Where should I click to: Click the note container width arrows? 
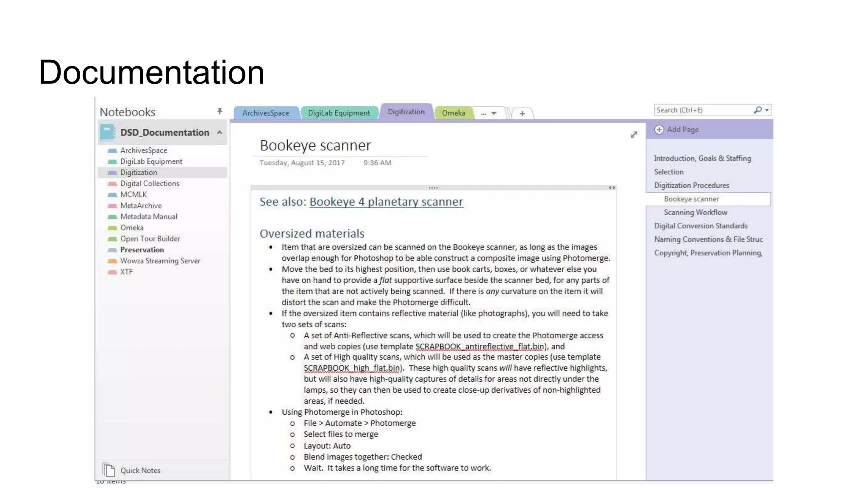[612, 187]
